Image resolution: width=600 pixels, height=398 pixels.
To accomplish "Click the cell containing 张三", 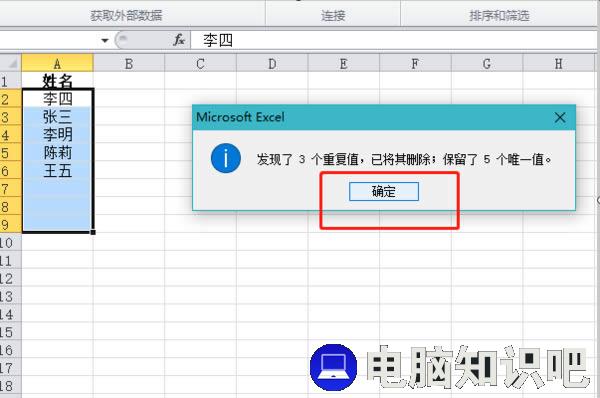I will pyautogui.click(x=57, y=117).
